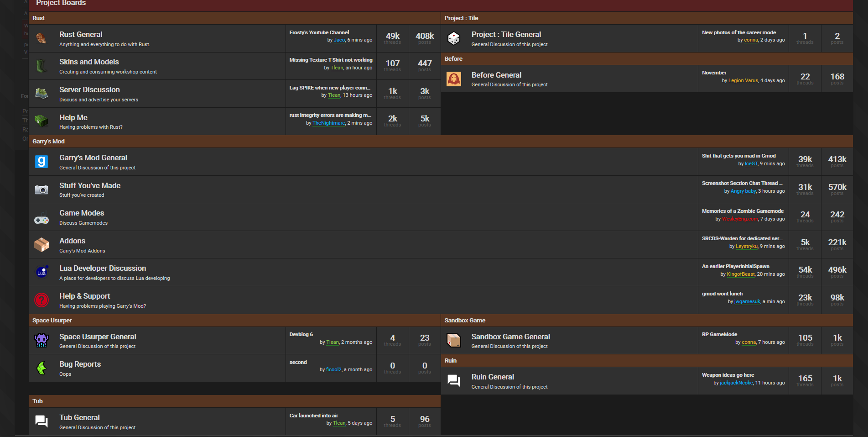Open 'Devblog 6' thread in Space Usurper

click(x=301, y=334)
